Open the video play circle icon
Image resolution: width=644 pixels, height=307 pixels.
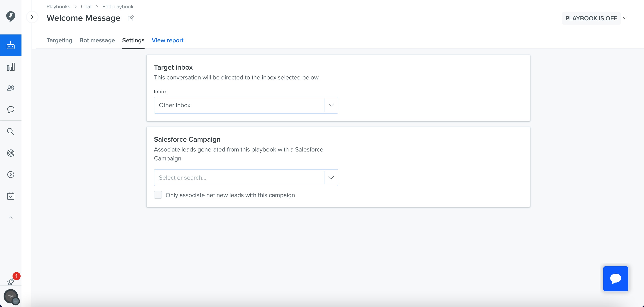click(x=11, y=175)
